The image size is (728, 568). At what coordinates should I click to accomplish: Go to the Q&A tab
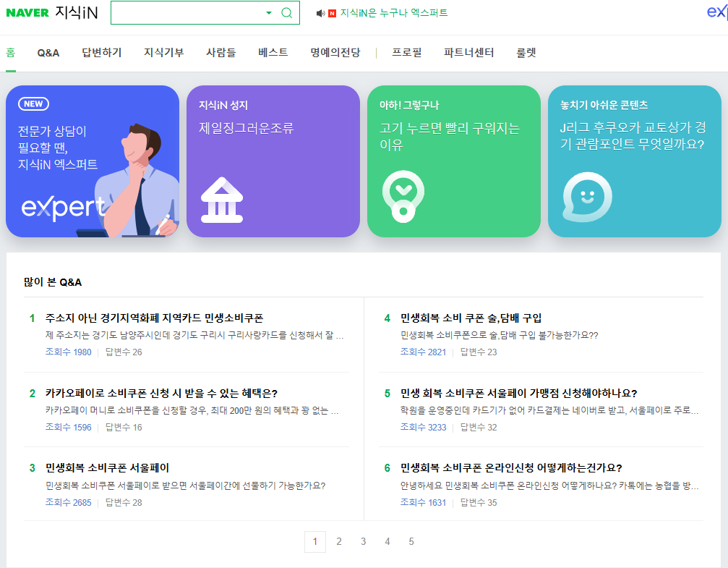point(48,53)
